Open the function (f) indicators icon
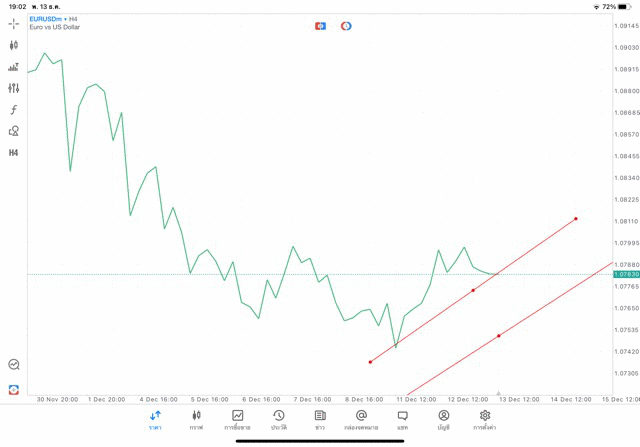 14,110
